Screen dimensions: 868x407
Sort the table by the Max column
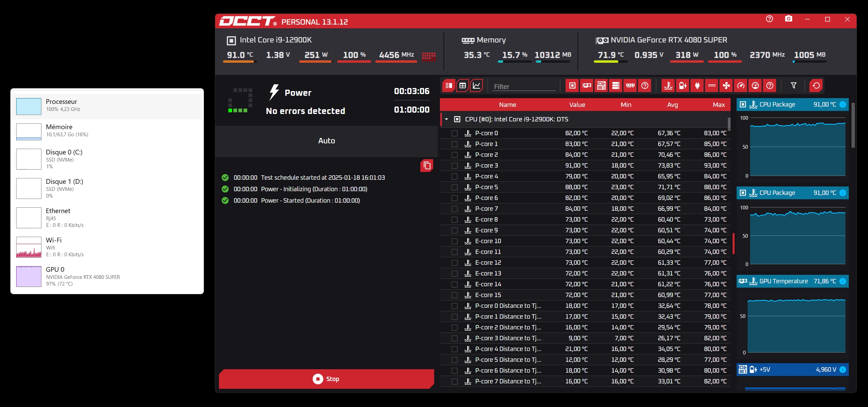click(x=718, y=105)
